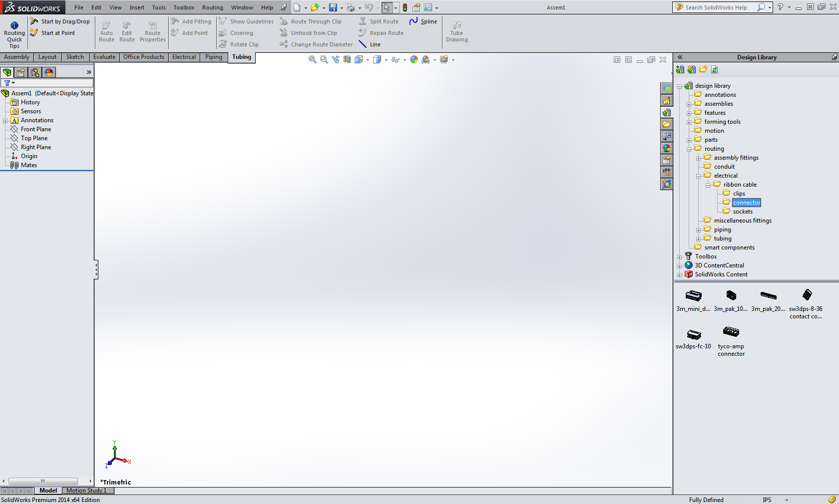839x504 pixels.
Task: Open View Palette task pane tab
Action: 667,136
